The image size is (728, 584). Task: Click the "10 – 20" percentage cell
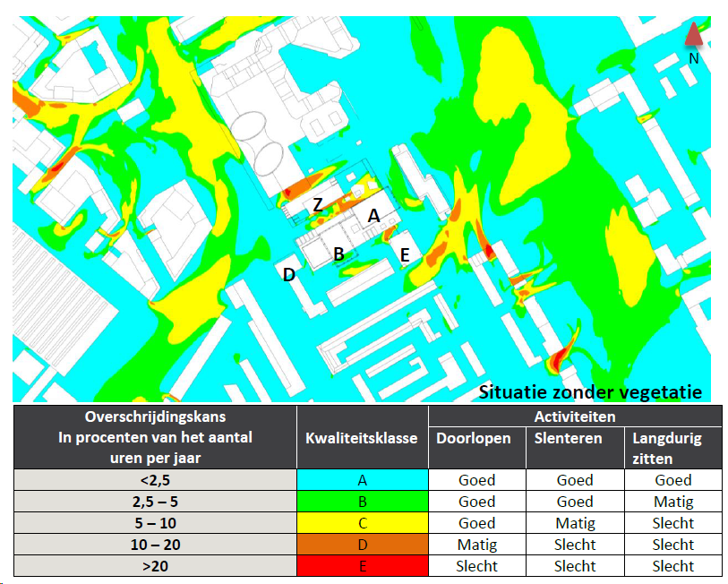155,545
